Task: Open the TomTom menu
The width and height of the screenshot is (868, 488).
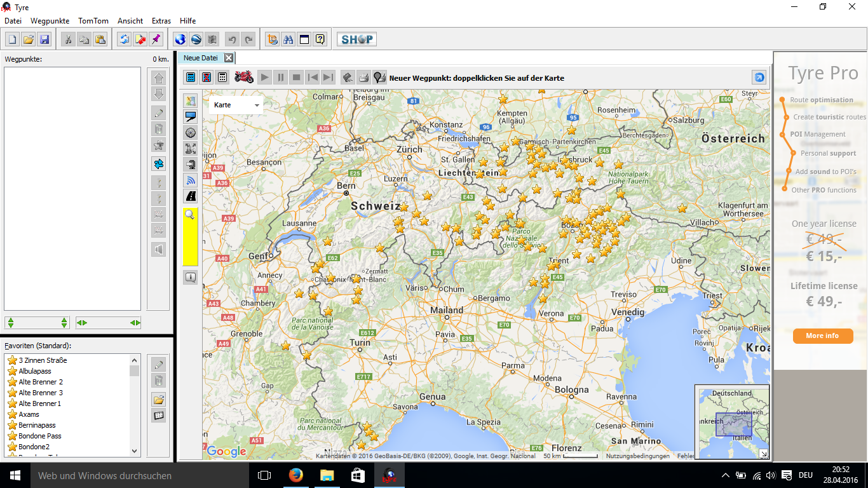Action: tap(93, 21)
